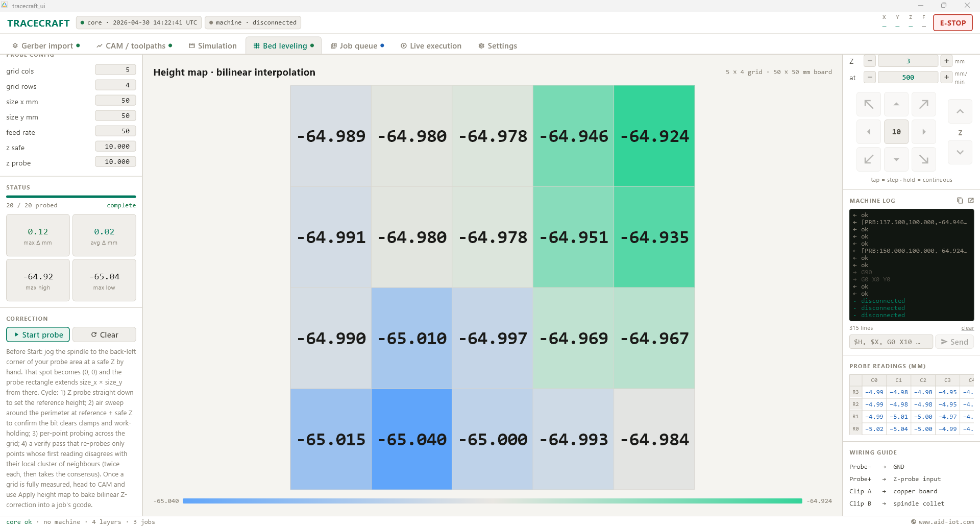Click the Start probe button
This screenshot has height=527, width=980.
38,335
